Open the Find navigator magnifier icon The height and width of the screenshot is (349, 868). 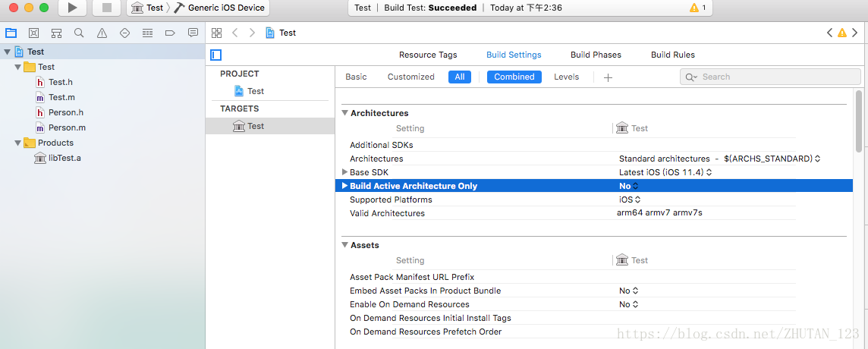[x=79, y=33]
